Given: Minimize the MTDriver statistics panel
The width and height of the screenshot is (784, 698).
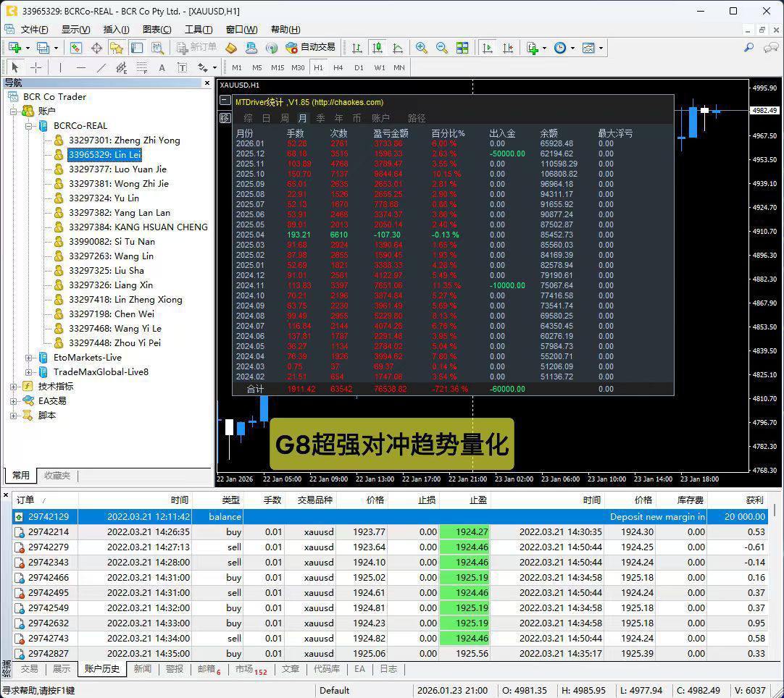Looking at the screenshot, I should click(225, 101).
